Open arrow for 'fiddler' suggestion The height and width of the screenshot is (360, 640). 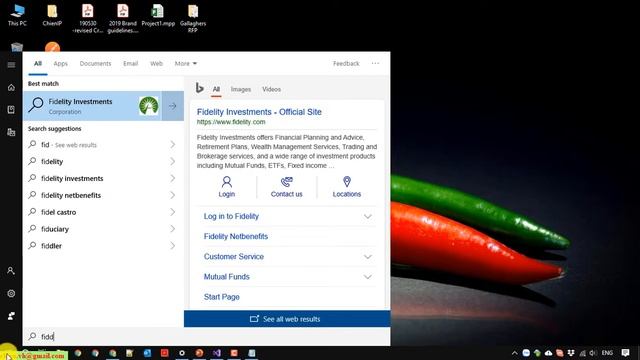click(x=173, y=246)
